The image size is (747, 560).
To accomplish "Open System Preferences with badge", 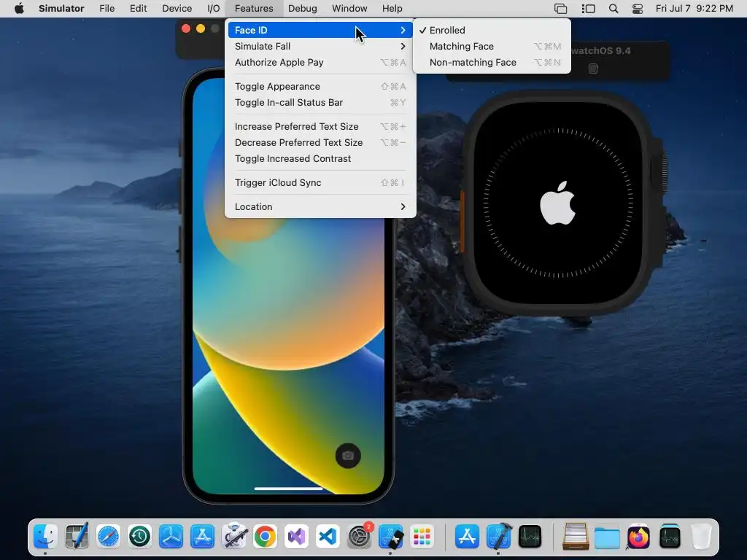I will tap(359, 537).
